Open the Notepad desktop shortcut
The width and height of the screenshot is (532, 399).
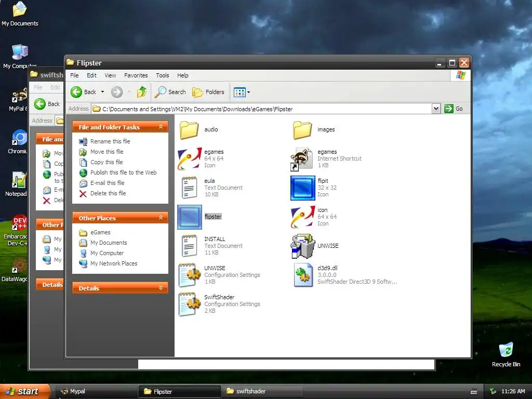point(16,184)
